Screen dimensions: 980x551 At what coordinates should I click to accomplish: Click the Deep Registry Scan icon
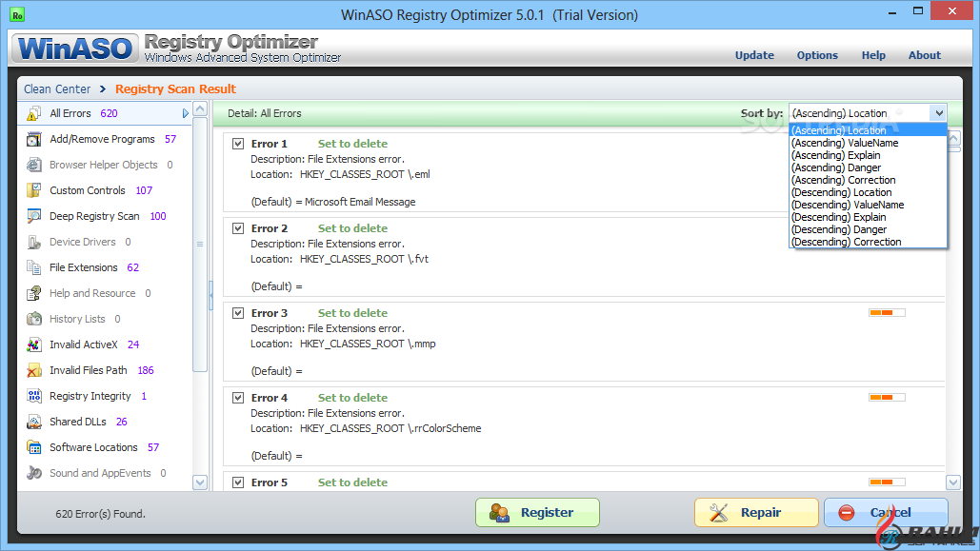[33, 216]
